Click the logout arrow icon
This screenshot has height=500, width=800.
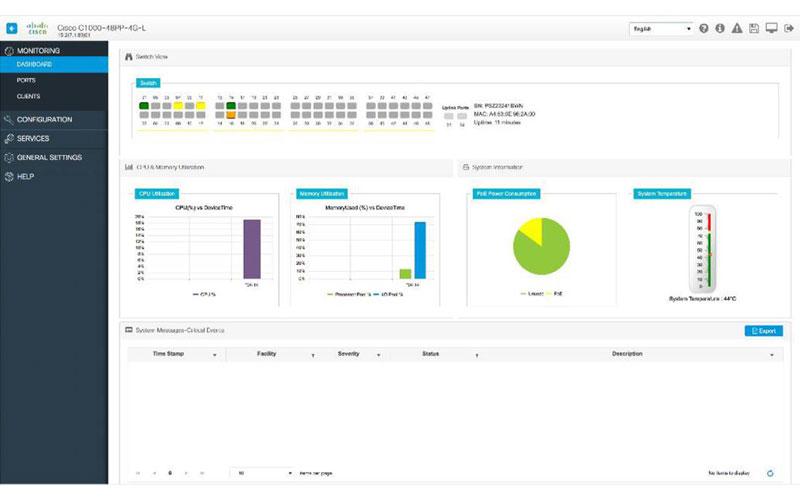tap(788, 29)
